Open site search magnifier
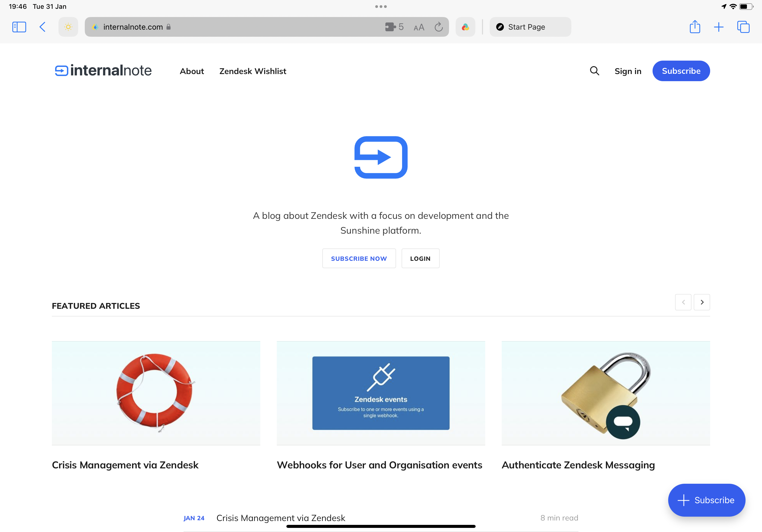The width and height of the screenshot is (762, 532). tap(594, 71)
